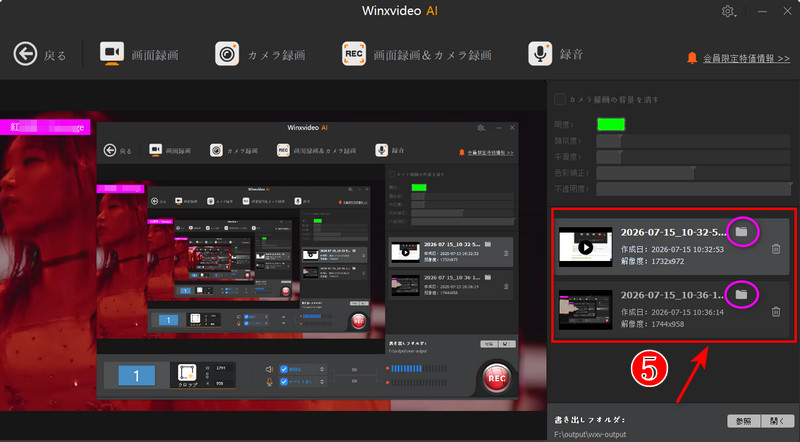Select the 画面録画 screen recording mode
The height and width of the screenshot is (442, 800).
(139, 54)
